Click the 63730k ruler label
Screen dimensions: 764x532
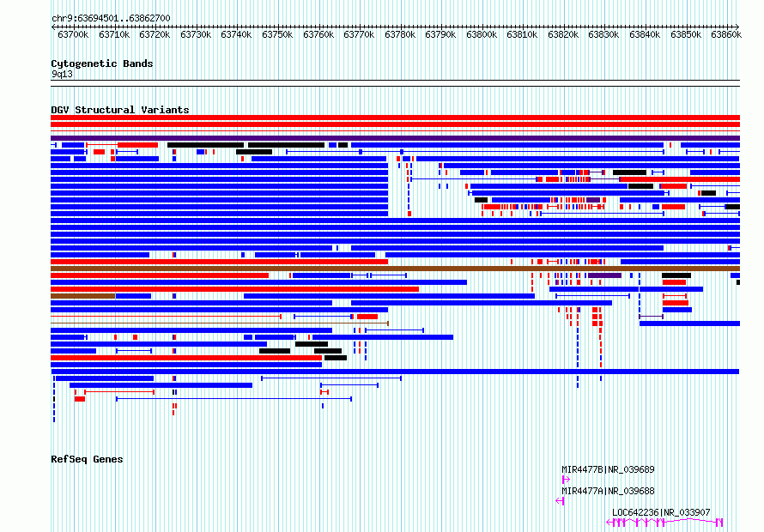point(196,34)
